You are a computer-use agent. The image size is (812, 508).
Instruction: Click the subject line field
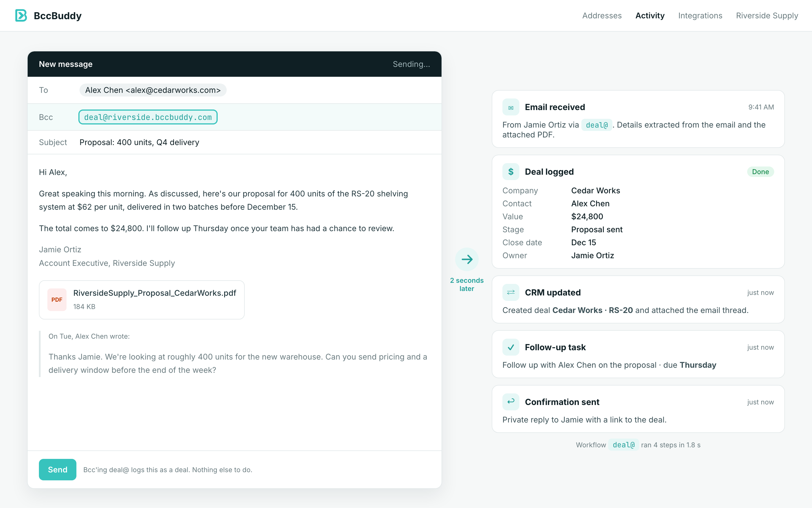[x=234, y=143]
